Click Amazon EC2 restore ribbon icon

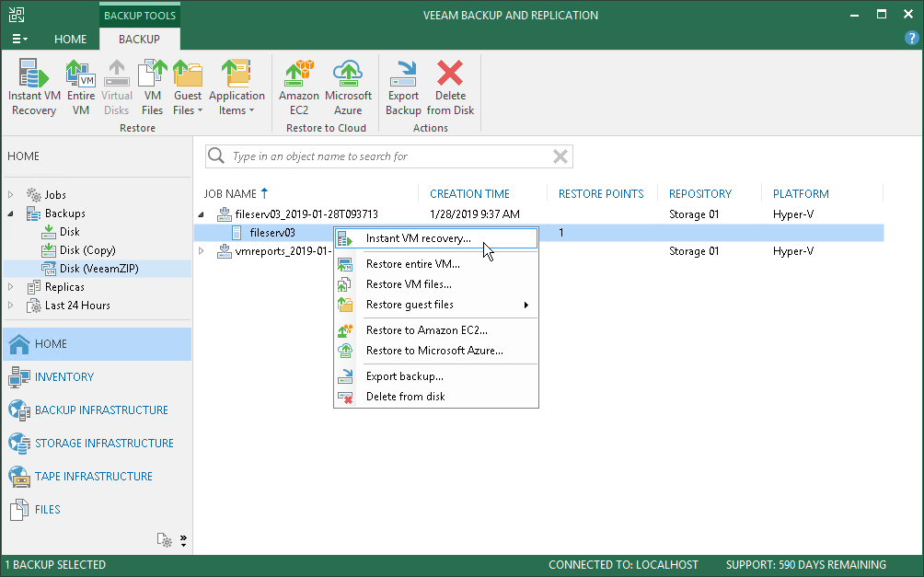click(x=299, y=87)
